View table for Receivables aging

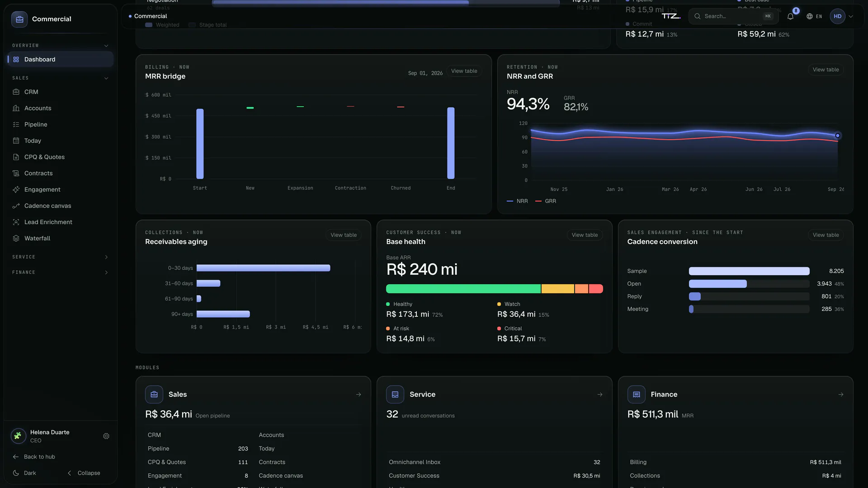[x=344, y=235]
